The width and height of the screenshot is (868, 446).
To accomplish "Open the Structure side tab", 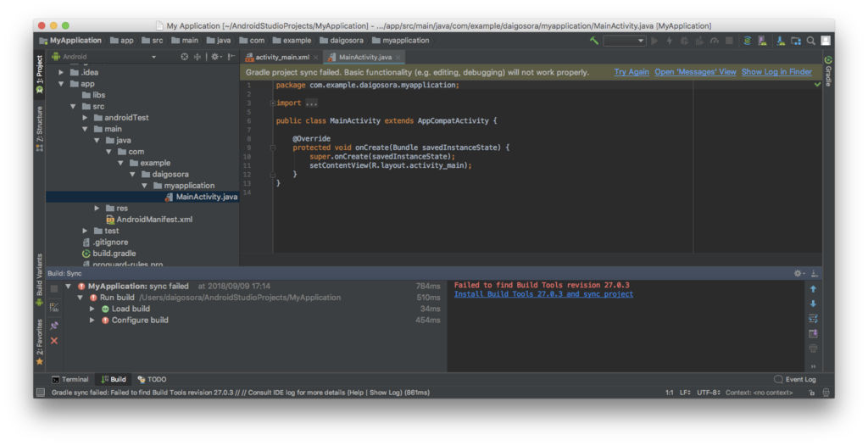I will pyautogui.click(x=39, y=128).
